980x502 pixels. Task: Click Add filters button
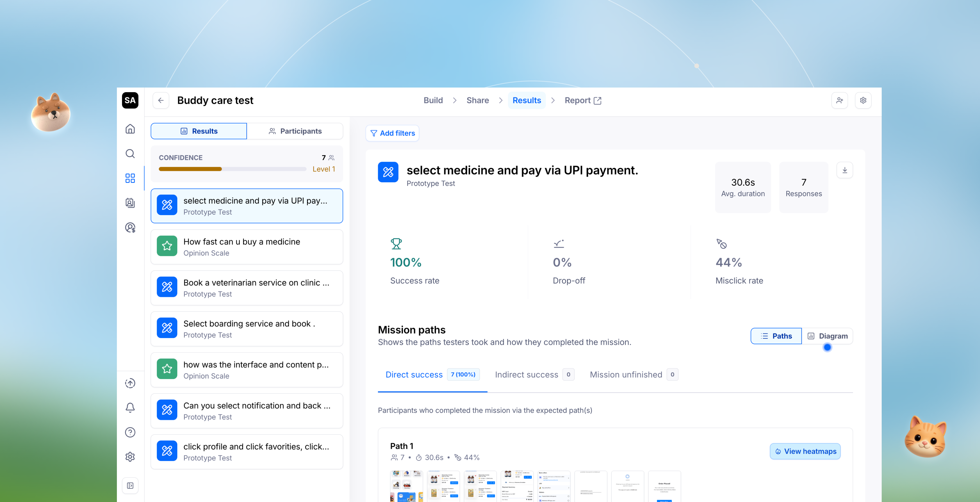coord(392,133)
